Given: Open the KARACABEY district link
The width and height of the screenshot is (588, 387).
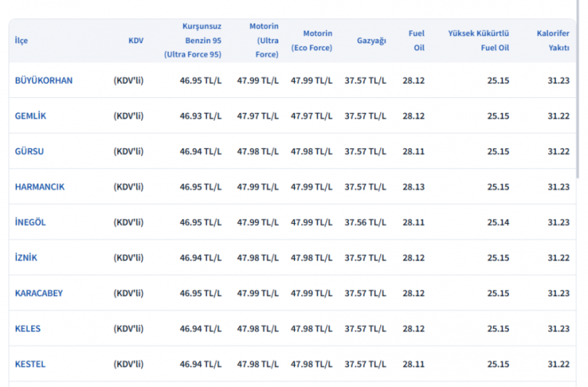Looking at the screenshot, I should [x=38, y=293].
